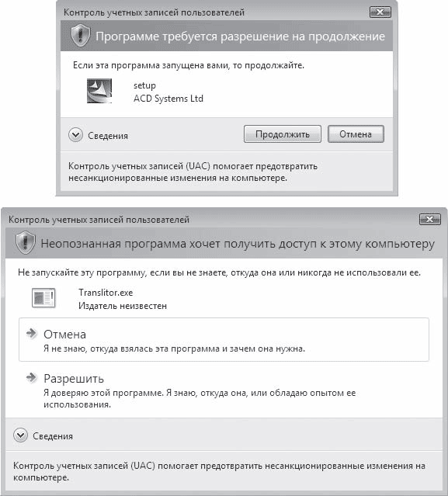Close the setup permission dialog with X
This screenshot has height=496, width=448.
pyautogui.click(x=380, y=12)
